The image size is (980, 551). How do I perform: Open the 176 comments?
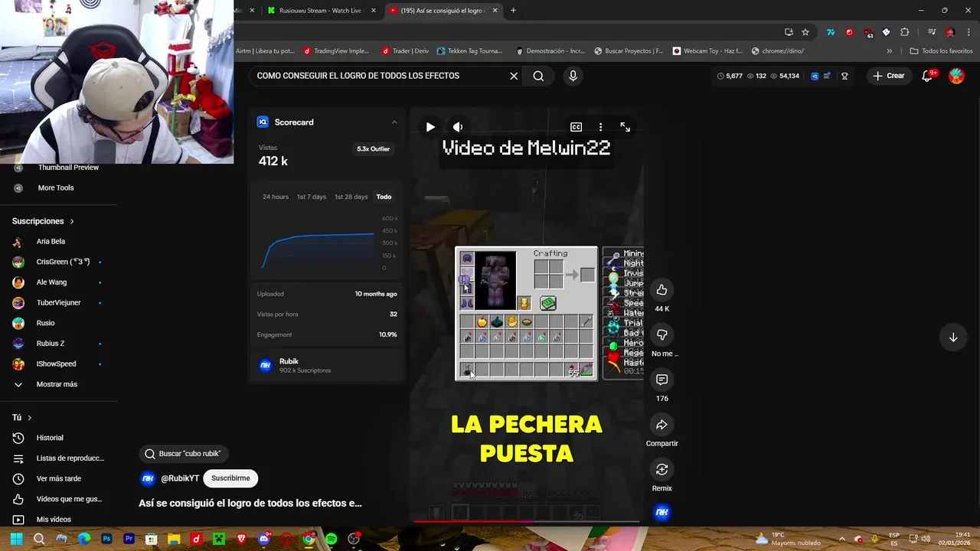tap(662, 380)
